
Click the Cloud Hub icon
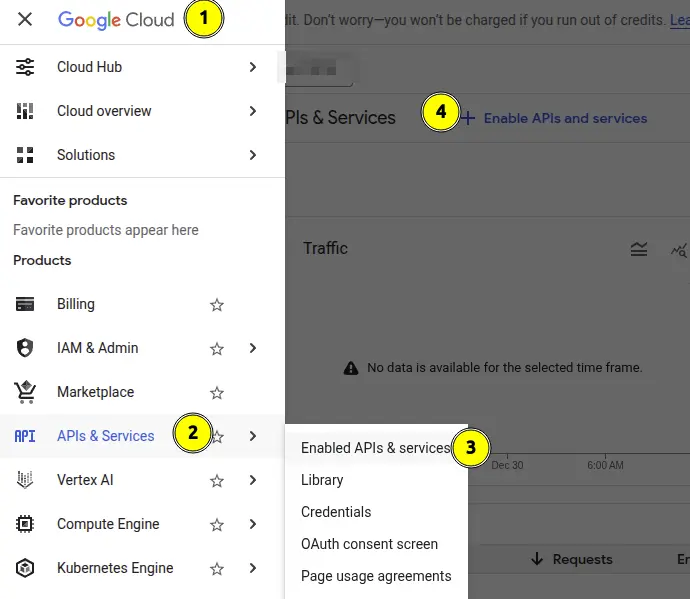pyautogui.click(x=25, y=67)
